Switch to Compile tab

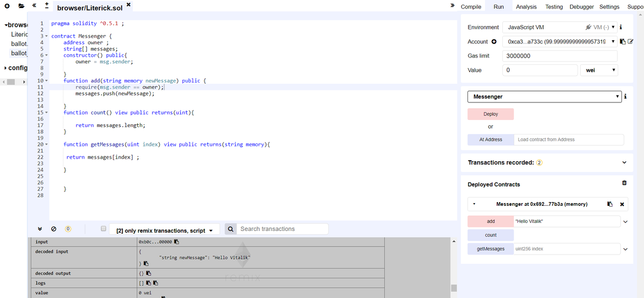(471, 6)
